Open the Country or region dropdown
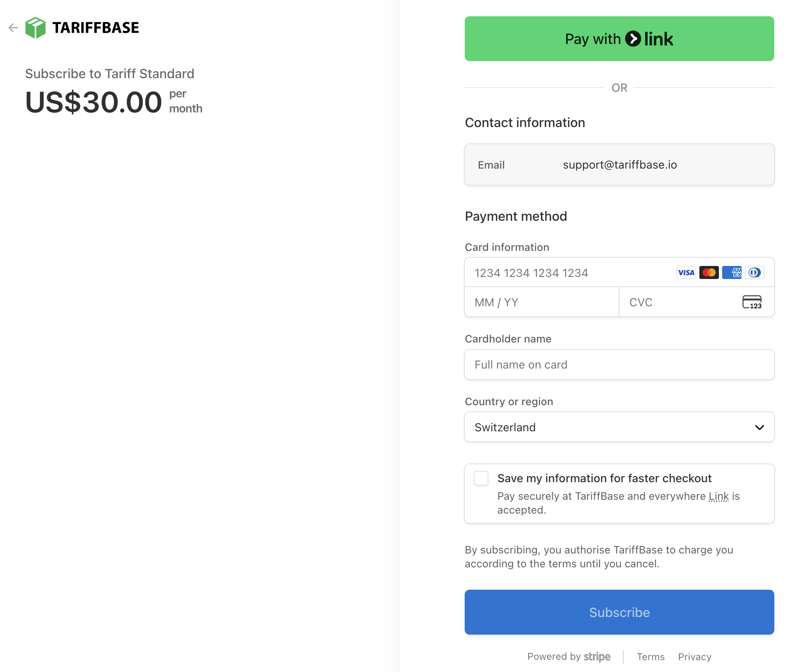 pyautogui.click(x=619, y=427)
